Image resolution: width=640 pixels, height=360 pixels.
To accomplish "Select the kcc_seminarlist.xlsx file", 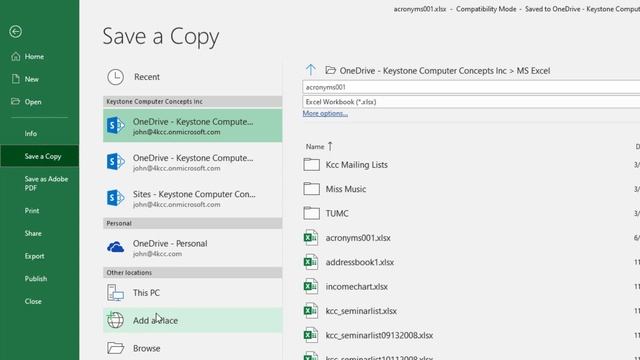I will click(x=361, y=311).
